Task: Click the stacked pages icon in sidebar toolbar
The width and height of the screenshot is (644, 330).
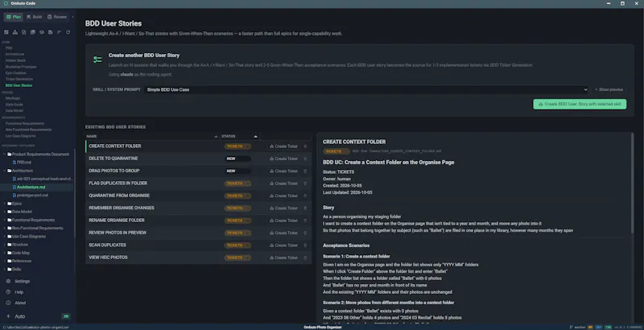Action: tap(32, 32)
